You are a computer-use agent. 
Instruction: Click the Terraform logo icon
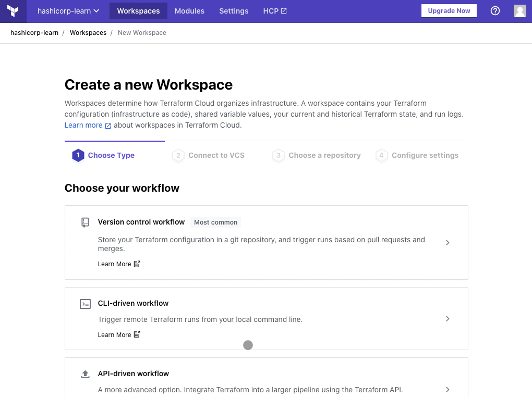pos(13,11)
